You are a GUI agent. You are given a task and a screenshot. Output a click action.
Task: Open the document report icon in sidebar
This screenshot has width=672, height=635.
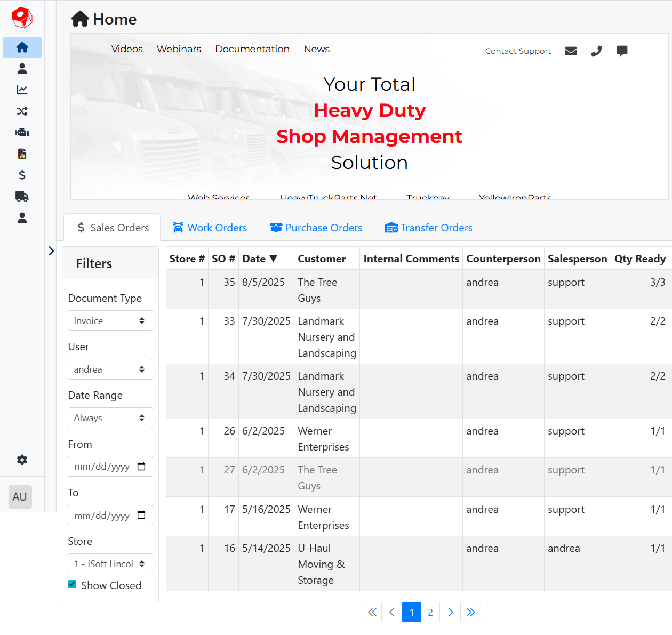click(x=22, y=154)
